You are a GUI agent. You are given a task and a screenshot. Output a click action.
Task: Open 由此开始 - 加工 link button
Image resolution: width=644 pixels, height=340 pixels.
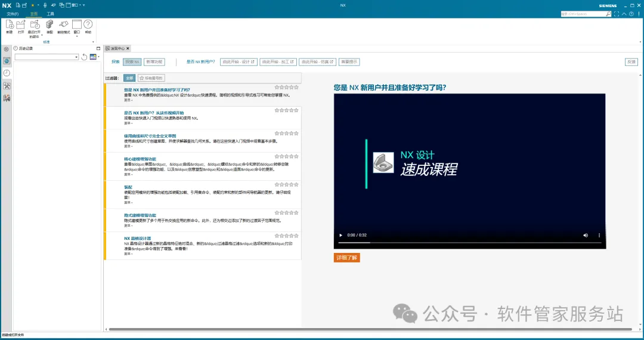(x=278, y=62)
